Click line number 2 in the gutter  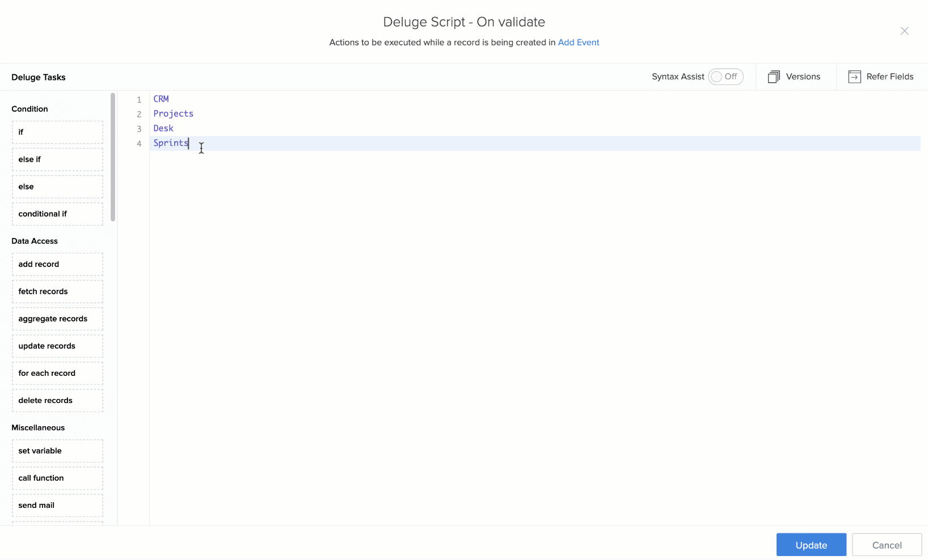[x=139, y=114]
